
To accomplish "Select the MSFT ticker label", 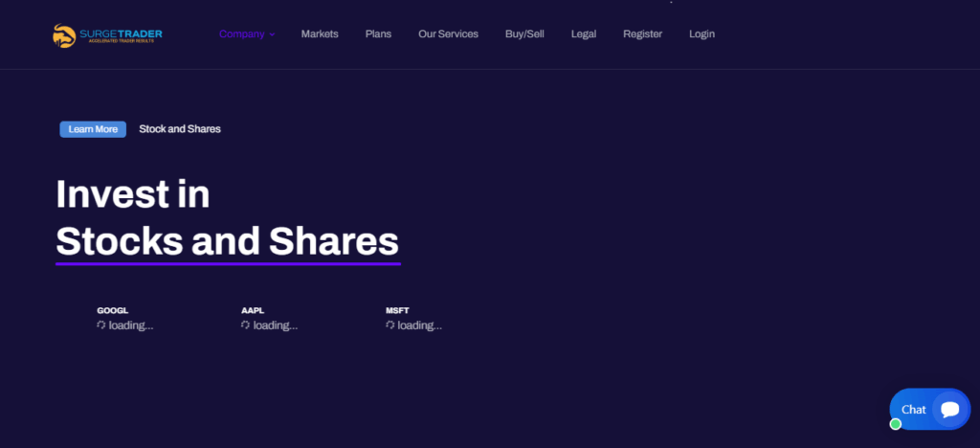I will [x=397, y=311].
